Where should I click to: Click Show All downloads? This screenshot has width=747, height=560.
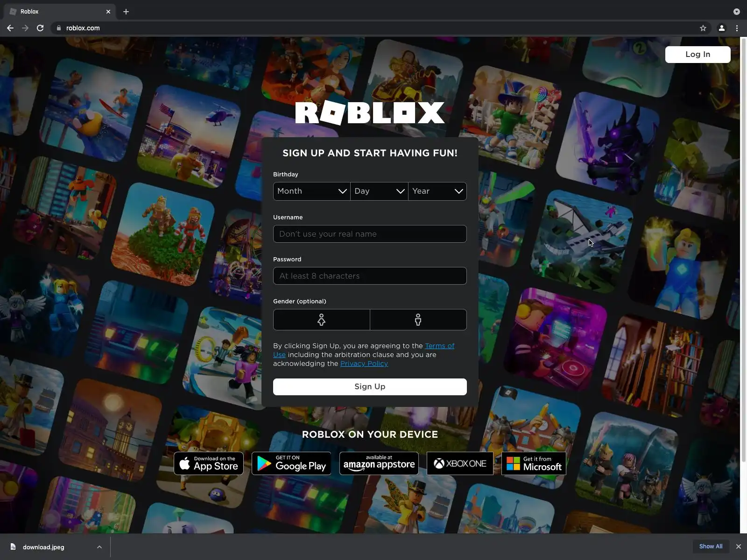(x=711, y=546)
